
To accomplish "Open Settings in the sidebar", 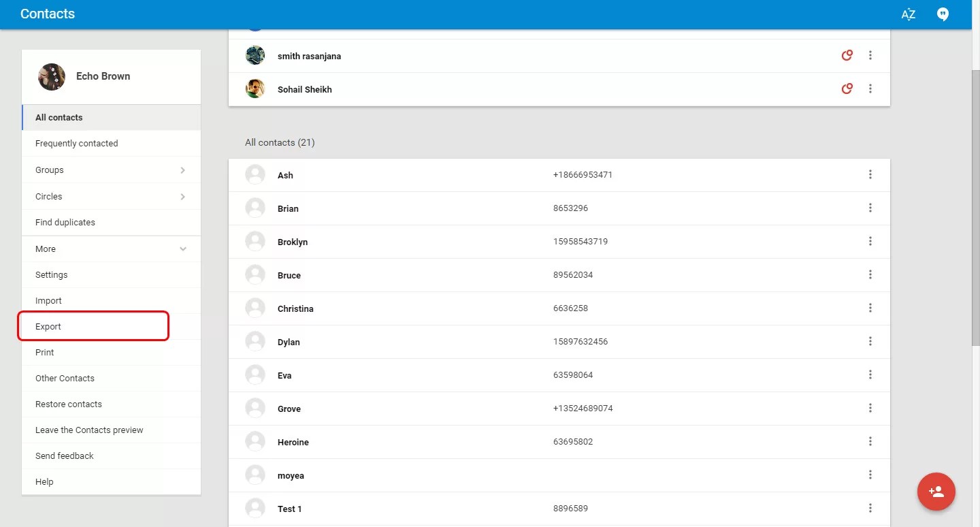I will click(x=112, y=275).
